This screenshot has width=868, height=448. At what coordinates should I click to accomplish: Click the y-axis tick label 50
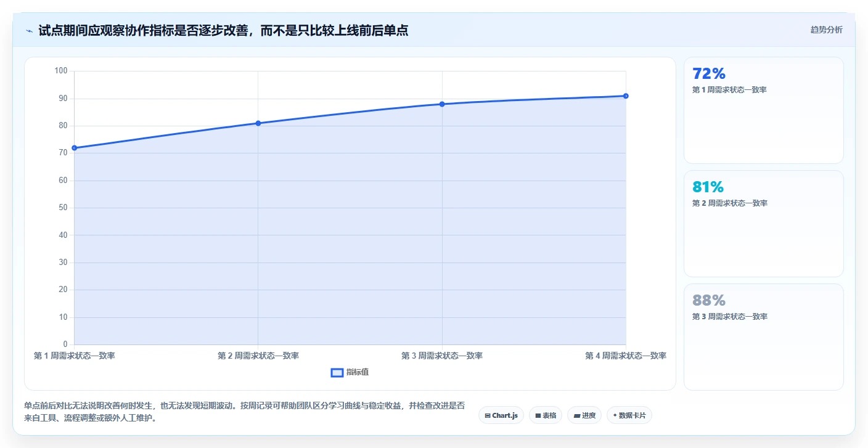coord(63,208)
